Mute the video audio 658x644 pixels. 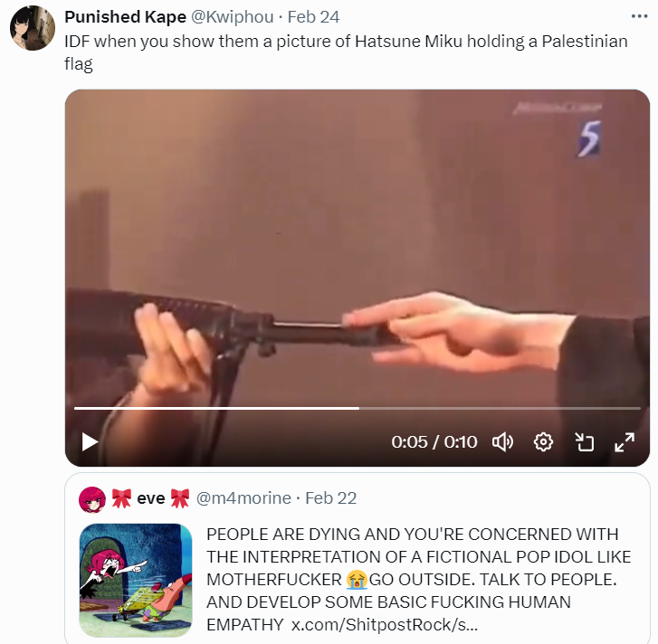(x=502, y=441)
